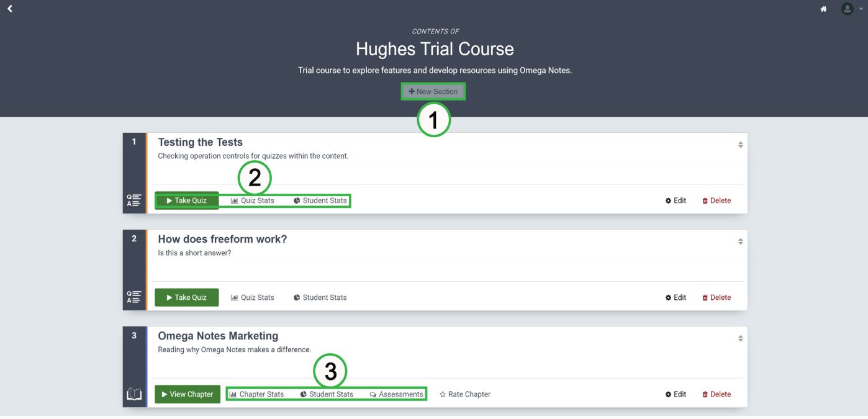Click 'Checking operation controls for quizzes' description
The width and height of the screenshot is (868, 419).
click(253, 156)
